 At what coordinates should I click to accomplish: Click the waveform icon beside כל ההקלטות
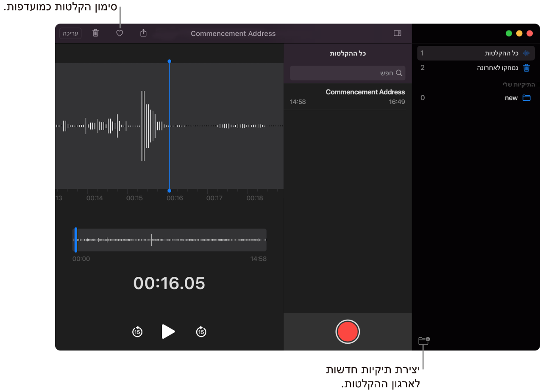526,53
